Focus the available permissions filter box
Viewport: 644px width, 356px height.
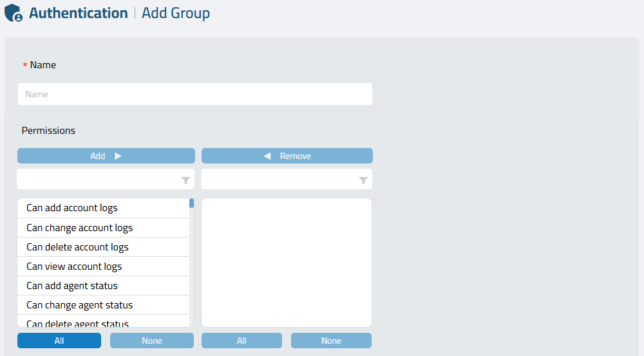pos(106,179)
